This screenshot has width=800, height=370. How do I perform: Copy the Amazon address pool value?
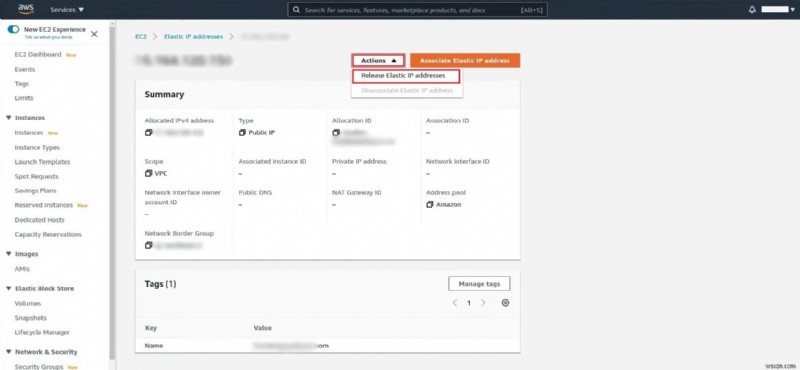click(430, 205)
